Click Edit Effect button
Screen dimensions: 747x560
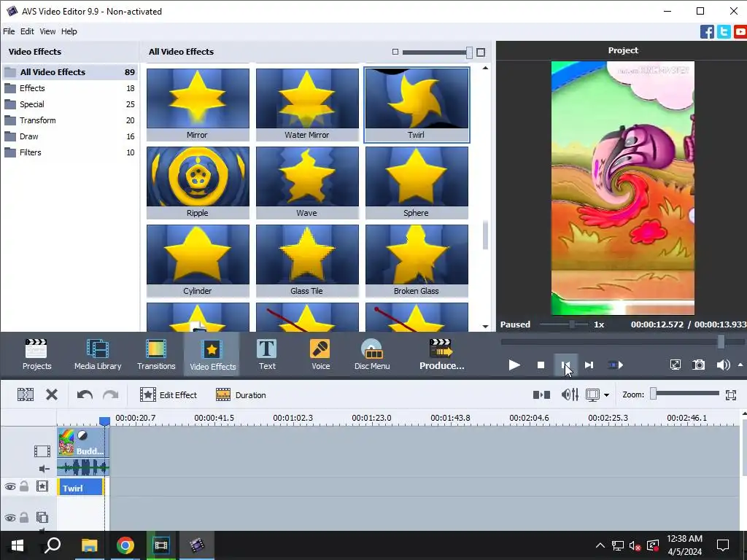click(169, 394)
